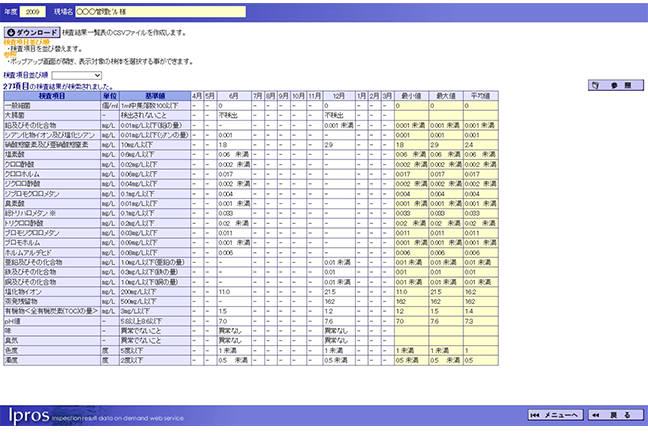Go to menu with メニューへ button

[555, 415]
